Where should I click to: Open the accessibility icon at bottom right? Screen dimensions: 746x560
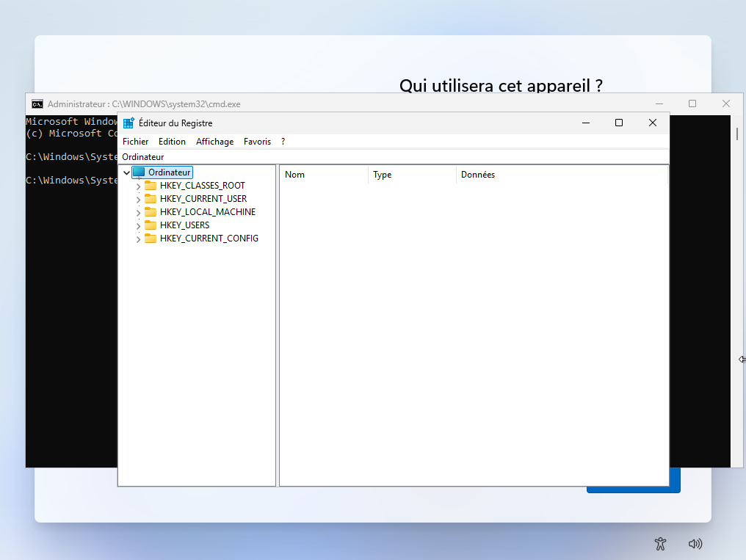(660, 544)
